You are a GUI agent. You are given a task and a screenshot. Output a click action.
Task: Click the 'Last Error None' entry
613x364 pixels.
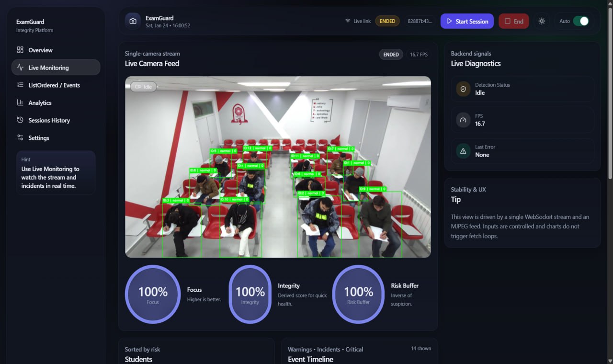(x=522, y=151)
